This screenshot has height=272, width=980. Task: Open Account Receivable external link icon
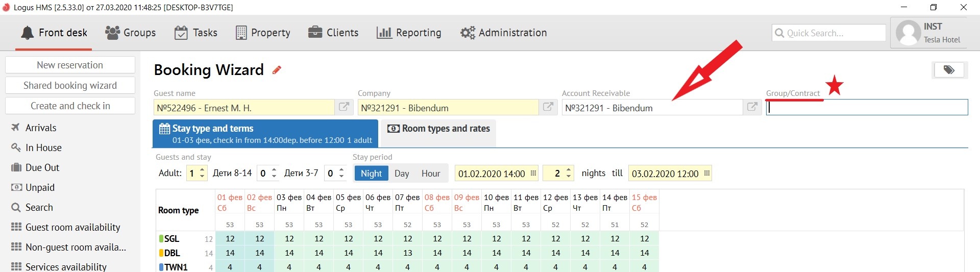click(752, 107)
